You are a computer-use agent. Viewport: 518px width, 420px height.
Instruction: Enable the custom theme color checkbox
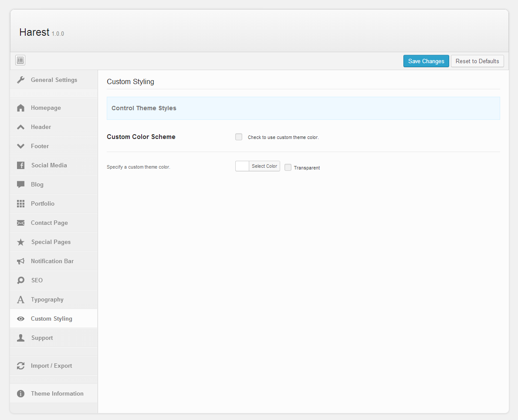click(x=239, y=137)
